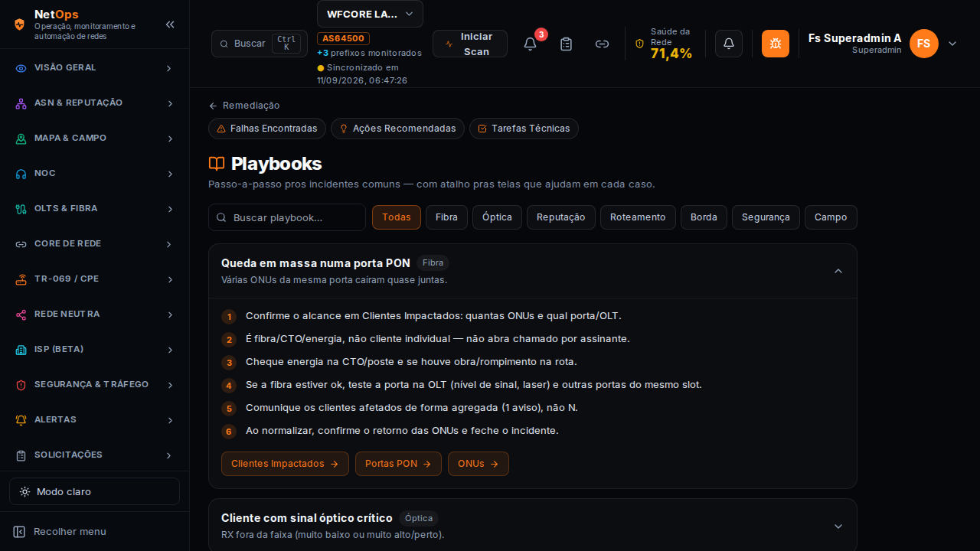Click the Alertas bell icon in sidebar
Viewport: 980px width, 551px height.
(x=21, y=420)
